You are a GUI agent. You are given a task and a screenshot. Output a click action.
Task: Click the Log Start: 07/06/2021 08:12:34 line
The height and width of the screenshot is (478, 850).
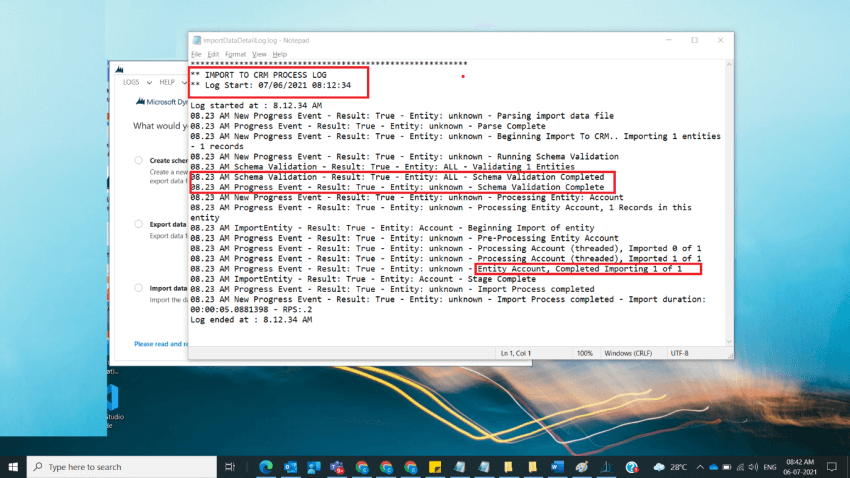click(271, 85)
